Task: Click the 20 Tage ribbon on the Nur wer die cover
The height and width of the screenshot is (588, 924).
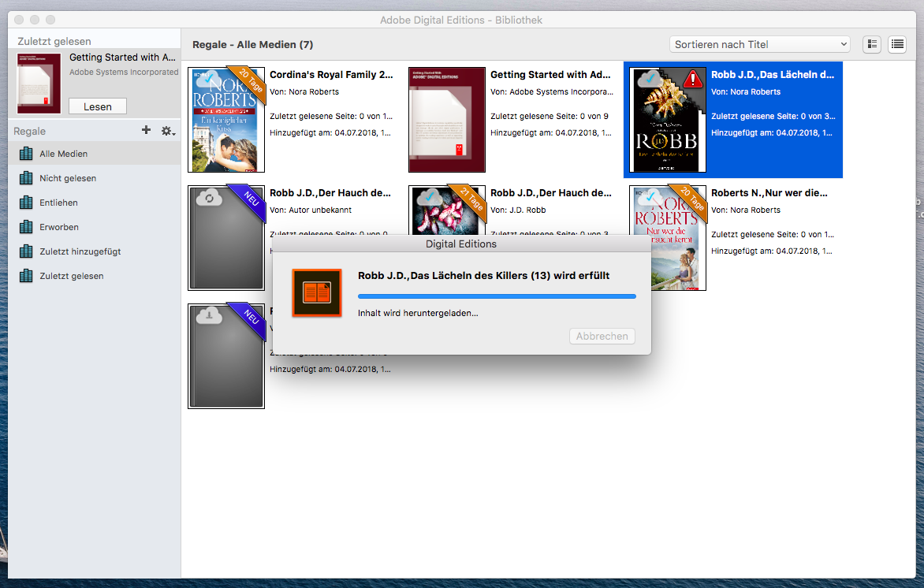Action: [x=692, y=199]
